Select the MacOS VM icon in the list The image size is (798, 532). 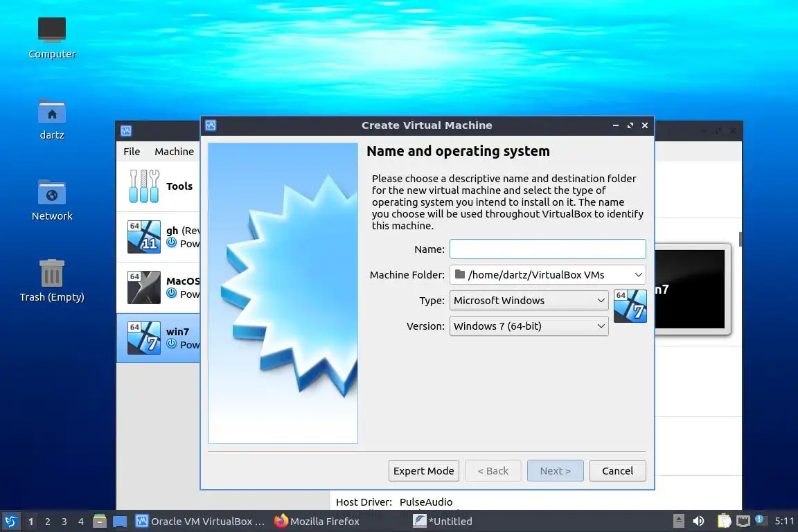[144, 287]
